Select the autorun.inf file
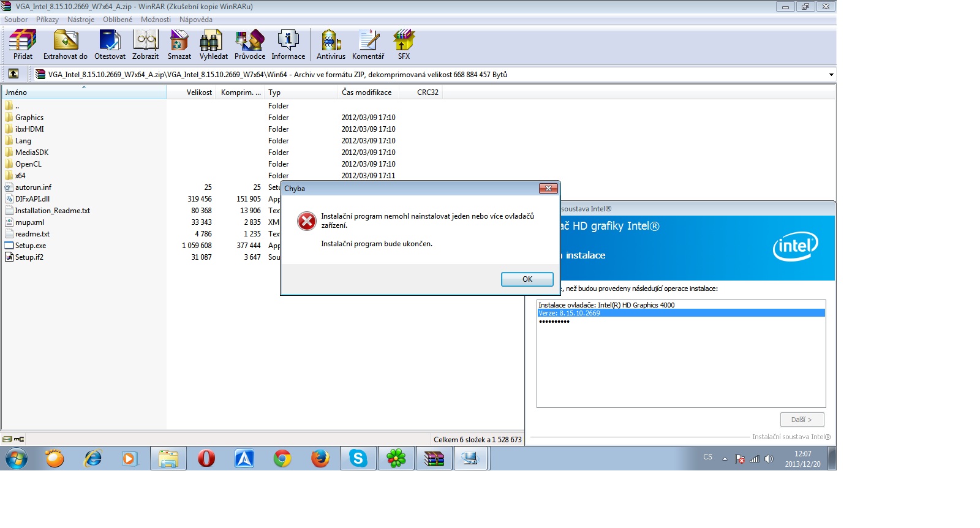 click(x=33, y=187)
